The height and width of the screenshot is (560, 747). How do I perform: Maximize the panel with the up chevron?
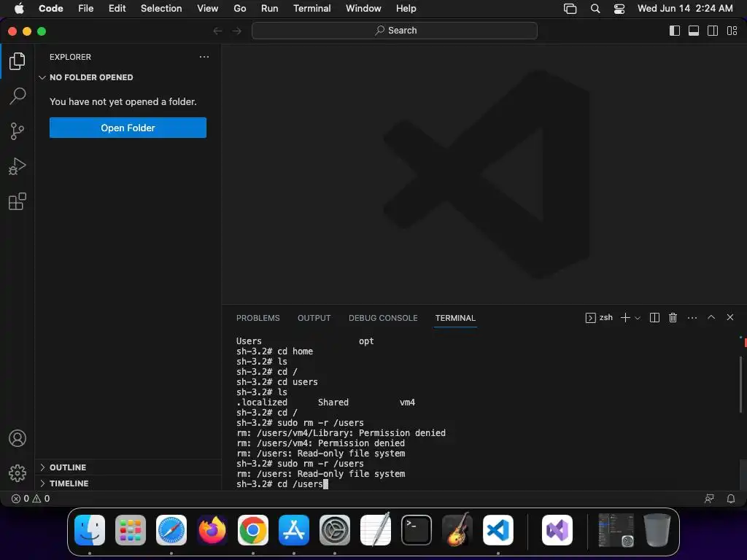click(x=711, y=317)
